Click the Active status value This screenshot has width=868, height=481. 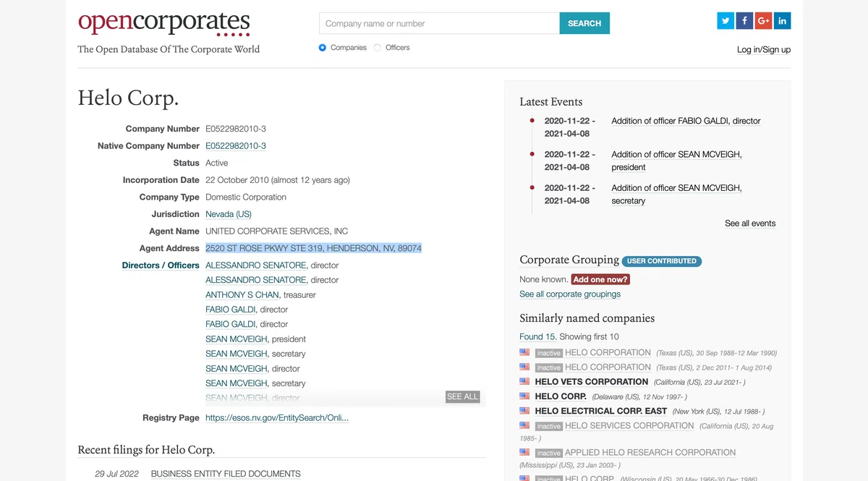tap(216, 163)
